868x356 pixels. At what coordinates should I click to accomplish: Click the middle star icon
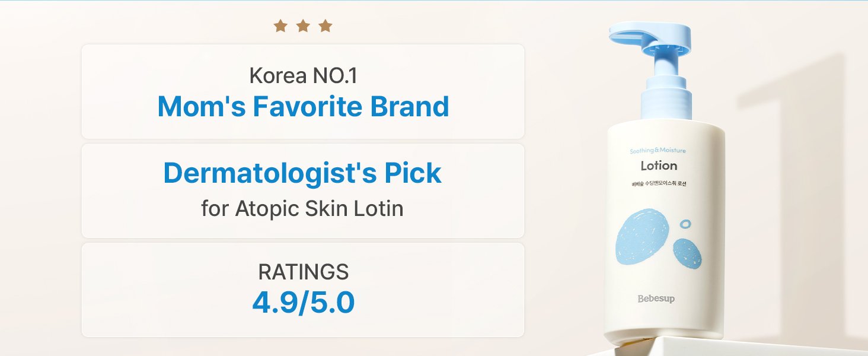coord(303,26)
